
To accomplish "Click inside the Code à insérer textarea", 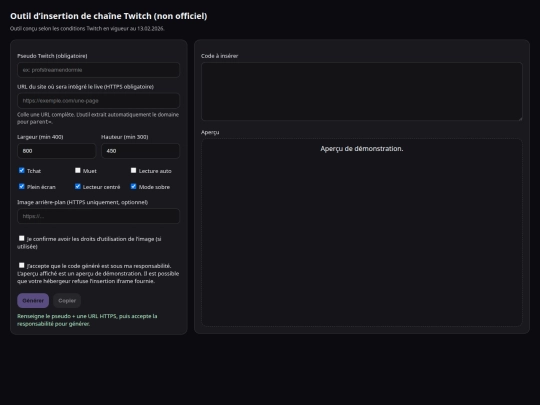I will coord(362,92).
